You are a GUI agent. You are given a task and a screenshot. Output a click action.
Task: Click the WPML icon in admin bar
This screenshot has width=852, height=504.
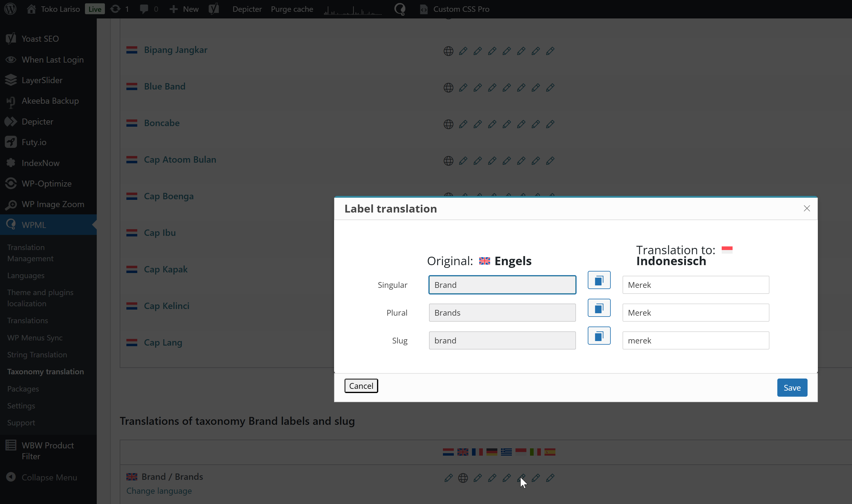400,9
